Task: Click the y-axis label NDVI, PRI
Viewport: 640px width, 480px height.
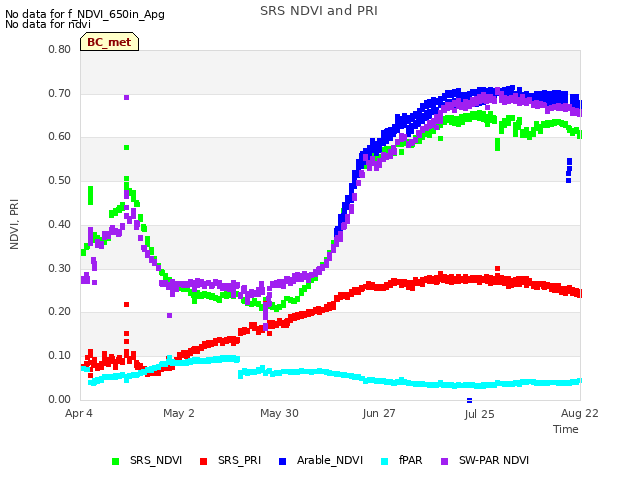Action: (14, 224)
